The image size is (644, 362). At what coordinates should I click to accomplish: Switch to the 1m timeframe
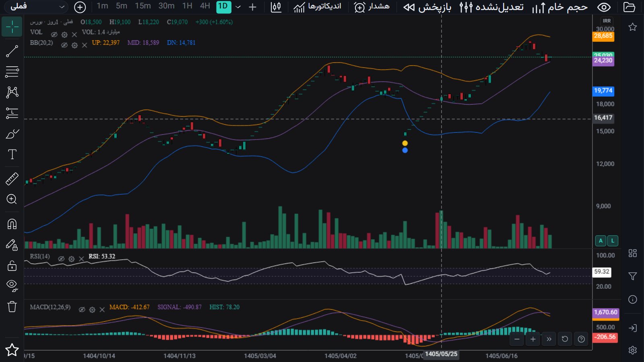tap(102, 6)
